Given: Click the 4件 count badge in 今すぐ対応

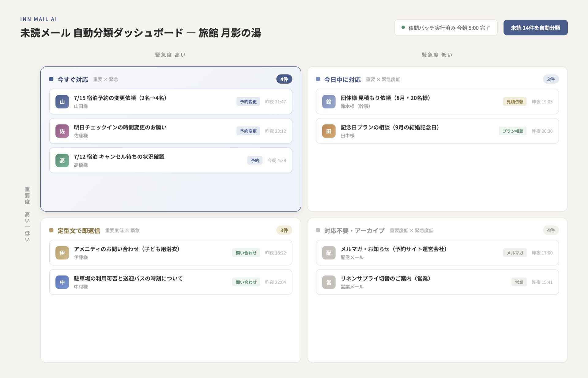Looking at the screenshot, I should click(284, 79).
